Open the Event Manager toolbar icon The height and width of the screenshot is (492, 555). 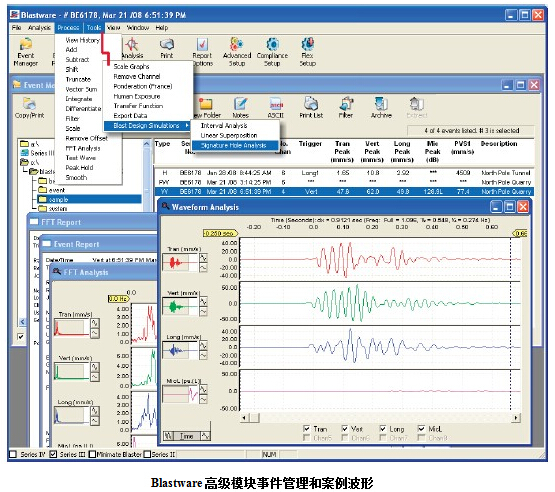pyautogui.click(x=25, y=52)
